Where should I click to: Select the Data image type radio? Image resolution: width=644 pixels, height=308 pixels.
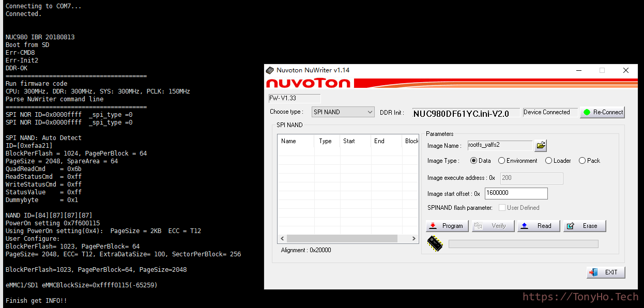point(473,161)
